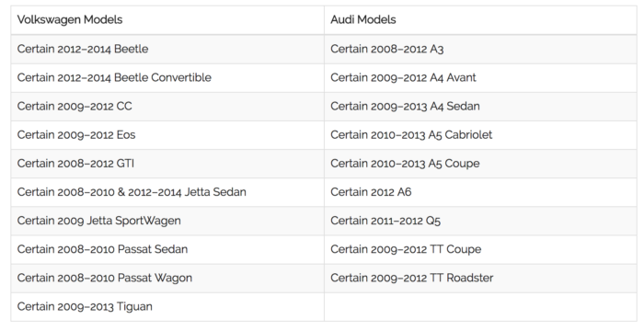Select the 2009–2012 A4 Avant cell
The height and width of the screenshot is (331, 644).
480,77
